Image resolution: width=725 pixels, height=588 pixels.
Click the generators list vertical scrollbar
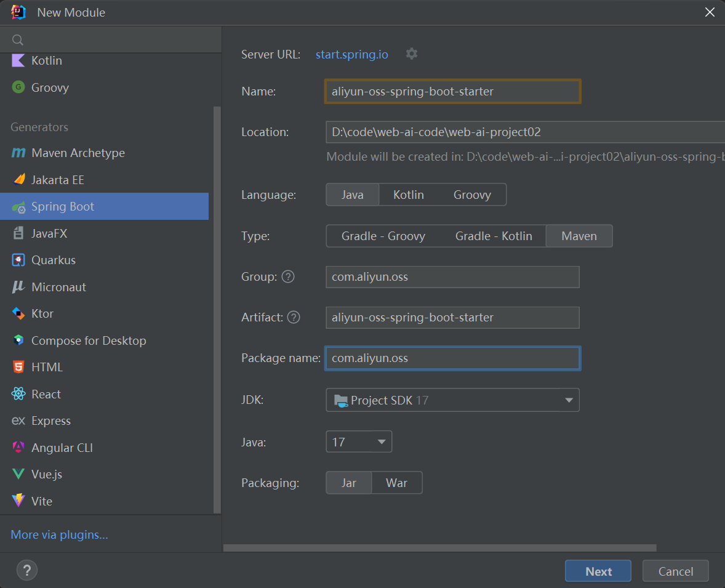[x=217, y=310]
